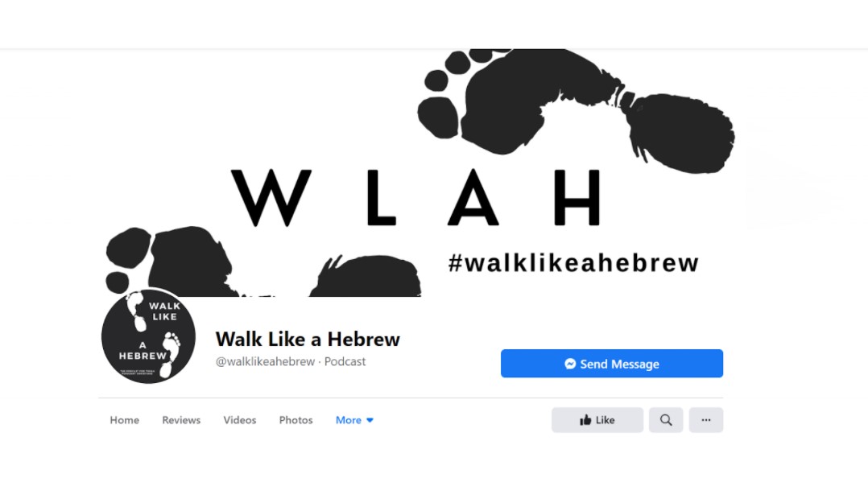Click the search magnifier icon button
The width and height of the screenshot is (868, 486).
[x=665, y=420]
